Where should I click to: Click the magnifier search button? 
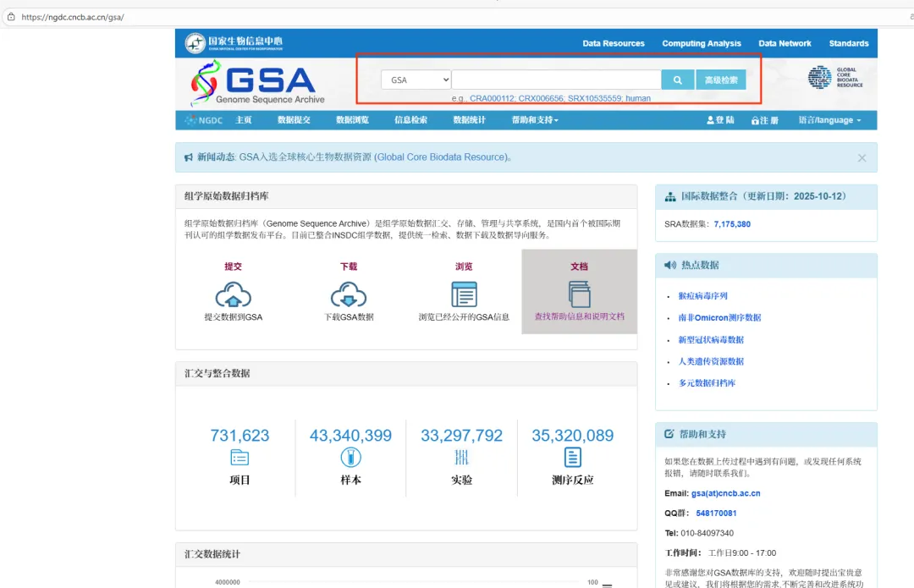pyautogui.click(x=677, y=80)
